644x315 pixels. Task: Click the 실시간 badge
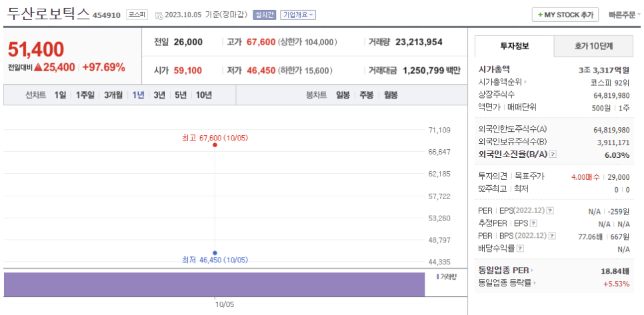[x=265, y=15]
